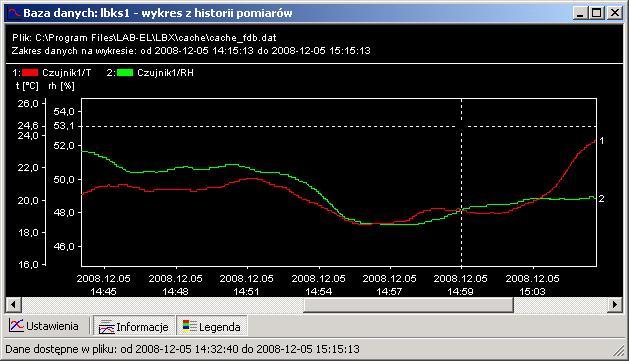Screen dimensions: 629x361
Task: Click the series 2 end label on the chart
Action: [601, 199]
